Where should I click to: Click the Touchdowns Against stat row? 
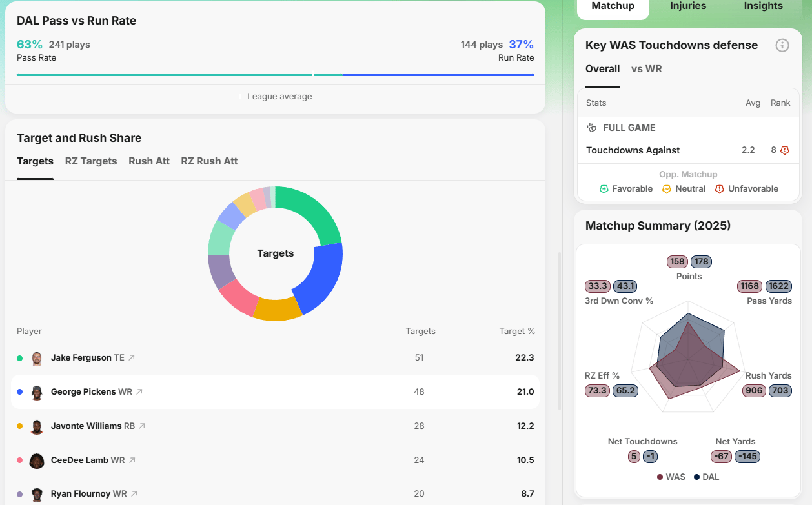(x=688, y=150)
